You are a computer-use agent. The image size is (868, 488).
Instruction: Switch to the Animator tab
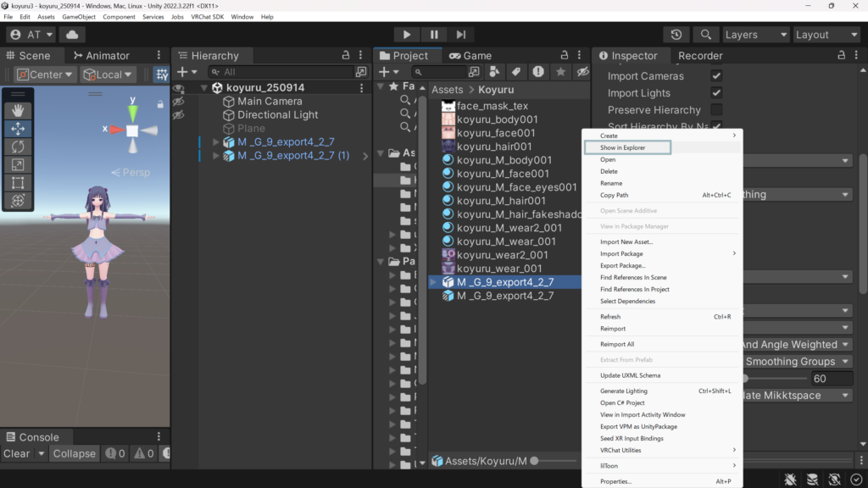pyautogui.click(x=102, y=55)
